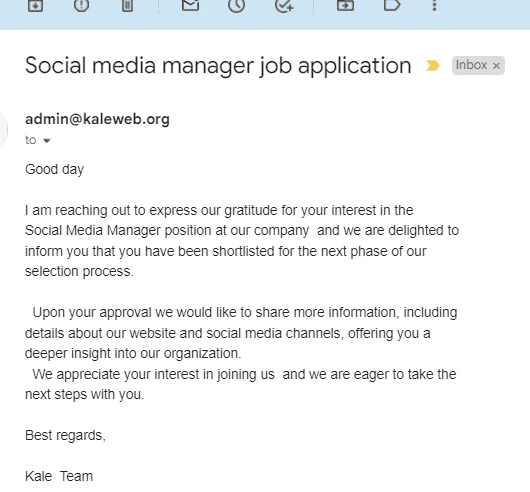The width and height of the screenshot is (530, 492).
Task: Toggle the yellow importance marker
Action: click(433, 65)
